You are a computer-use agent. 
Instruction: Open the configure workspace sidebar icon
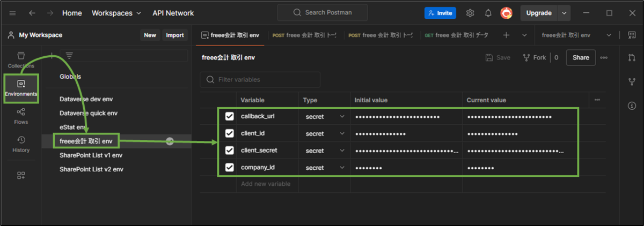(x=21, y=175)
